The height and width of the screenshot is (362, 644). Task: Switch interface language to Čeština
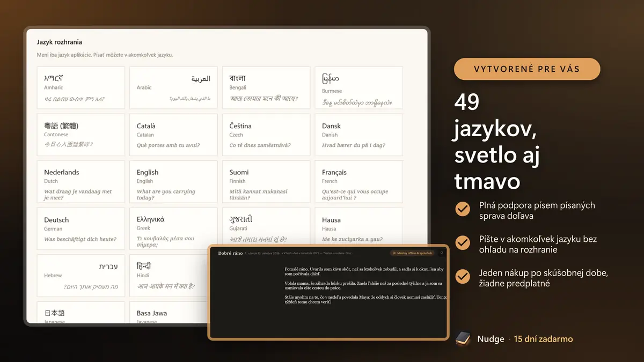tap(266, 135)
